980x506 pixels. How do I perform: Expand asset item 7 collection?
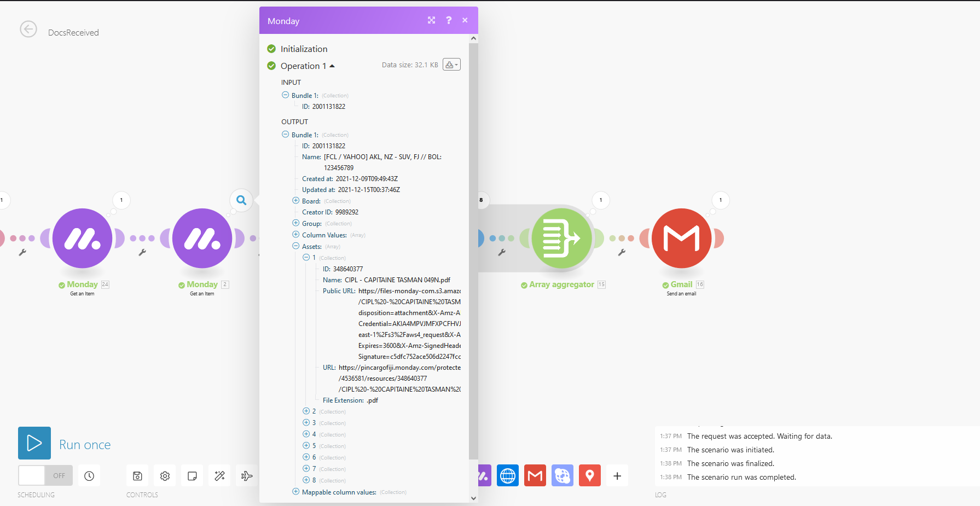(306, 468)
